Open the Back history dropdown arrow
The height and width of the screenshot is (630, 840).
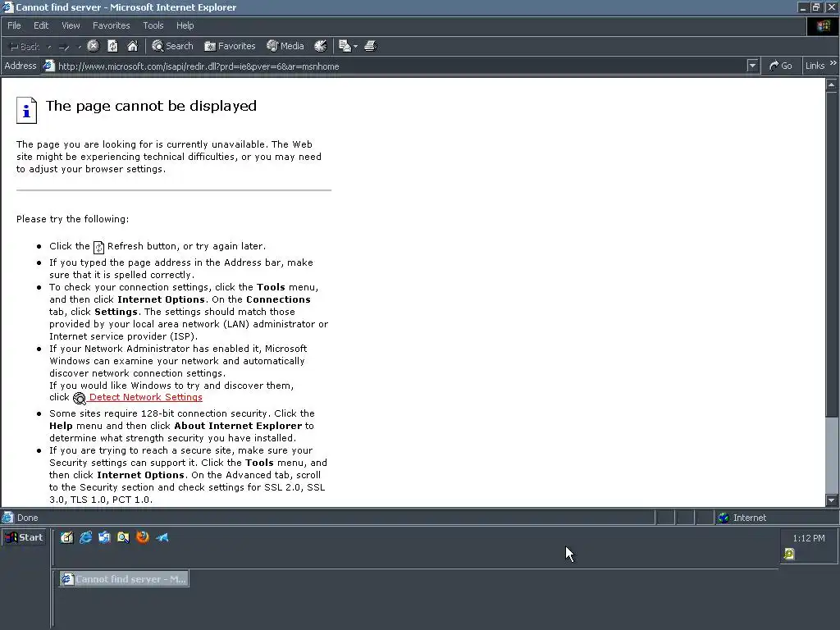coord(49,47)
